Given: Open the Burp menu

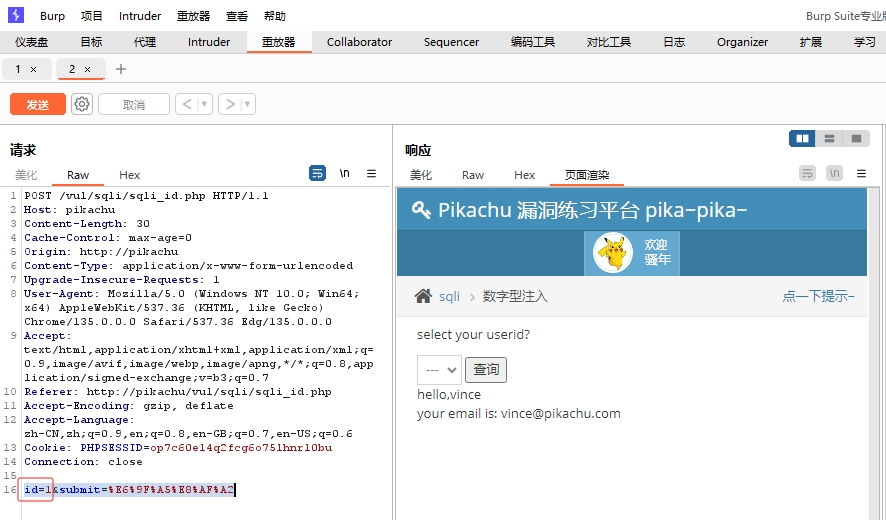Looking at the screenshot, I should pyautogui.click(x=53, y=16).
